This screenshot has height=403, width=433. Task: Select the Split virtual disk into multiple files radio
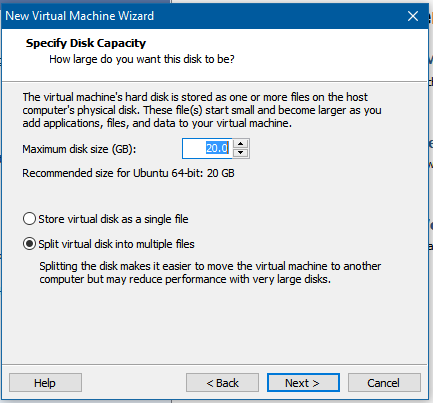click(29, 244)
